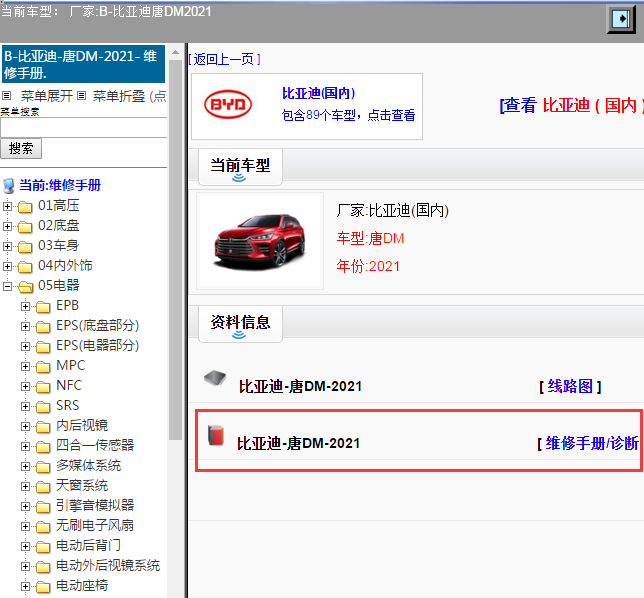Expand the 03车身 tree node

click(7, 246)
